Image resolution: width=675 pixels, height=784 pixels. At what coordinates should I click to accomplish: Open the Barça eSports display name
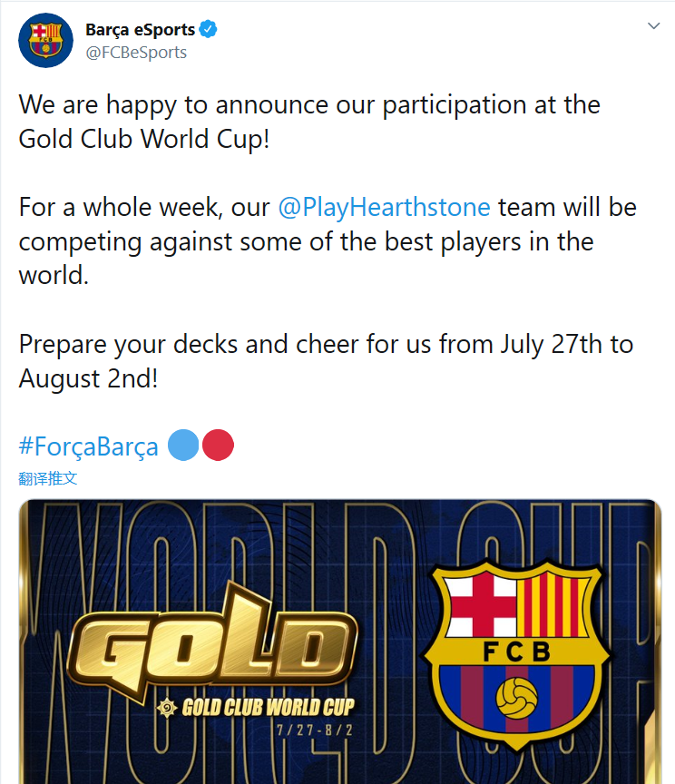click(x=140, y=30)
